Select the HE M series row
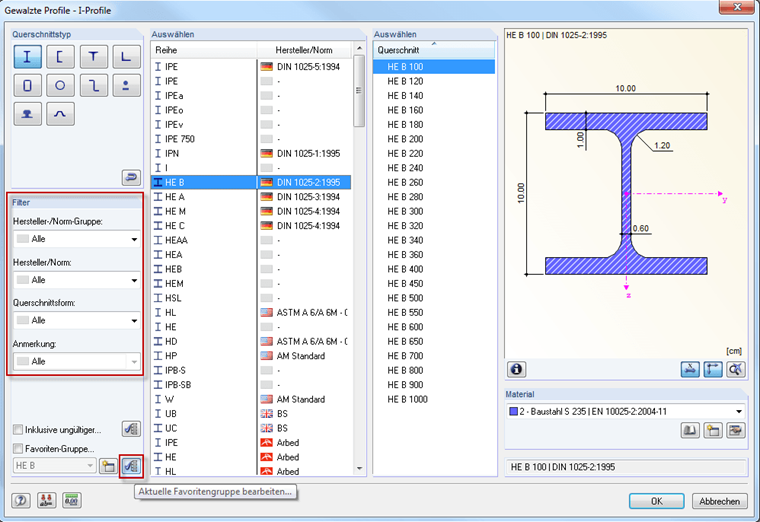The width and height of the screenshot is (760, 522). click(x=251, y=211)
